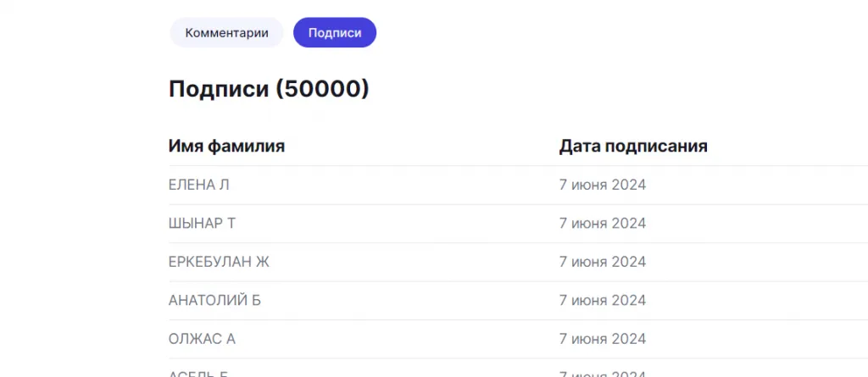
Task: Click the signer name ОЛЖАС А
Action: pyautogui.click(x=202, y=339)
